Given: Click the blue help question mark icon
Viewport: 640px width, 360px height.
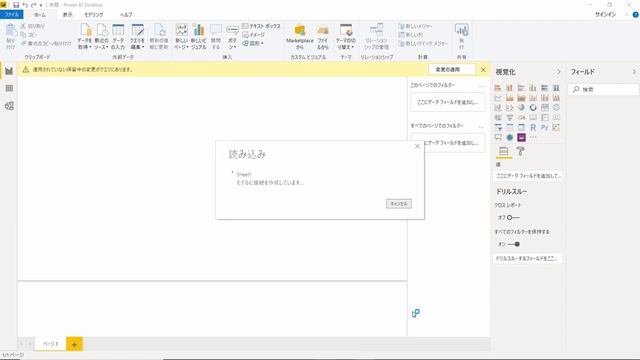Looking at the screenshot, I should (x=635, y=14).
